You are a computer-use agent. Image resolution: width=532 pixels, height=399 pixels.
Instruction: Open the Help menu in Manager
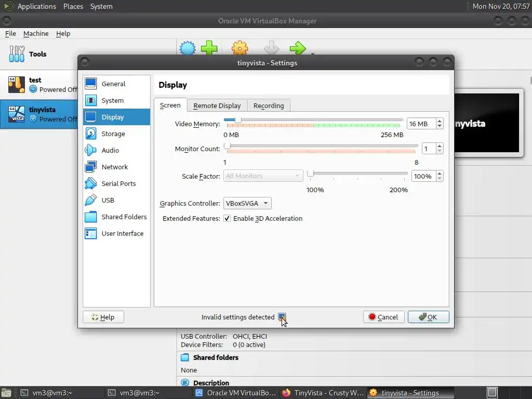tap(63, 34)
